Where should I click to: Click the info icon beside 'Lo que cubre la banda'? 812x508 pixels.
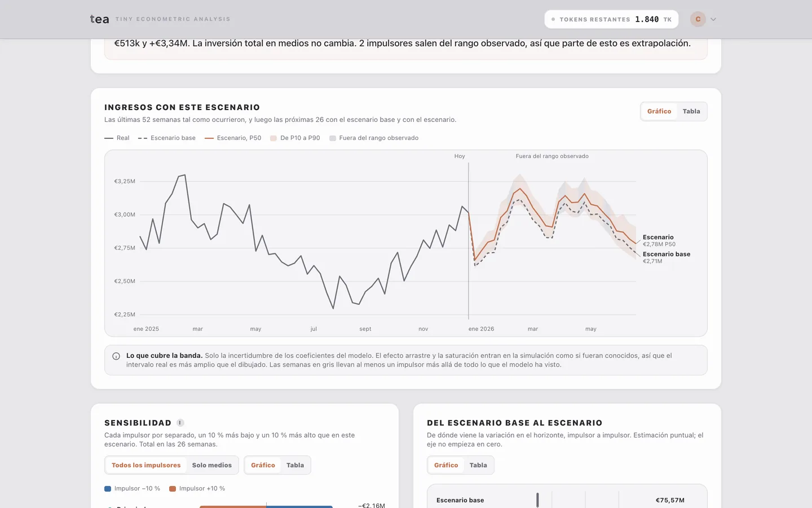(116, 356)
